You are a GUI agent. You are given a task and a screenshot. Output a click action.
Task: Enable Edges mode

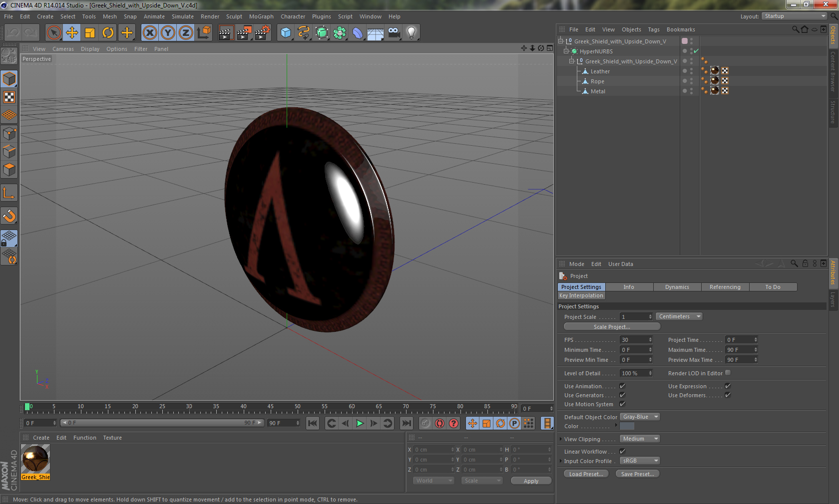click(x=9, y=152)
